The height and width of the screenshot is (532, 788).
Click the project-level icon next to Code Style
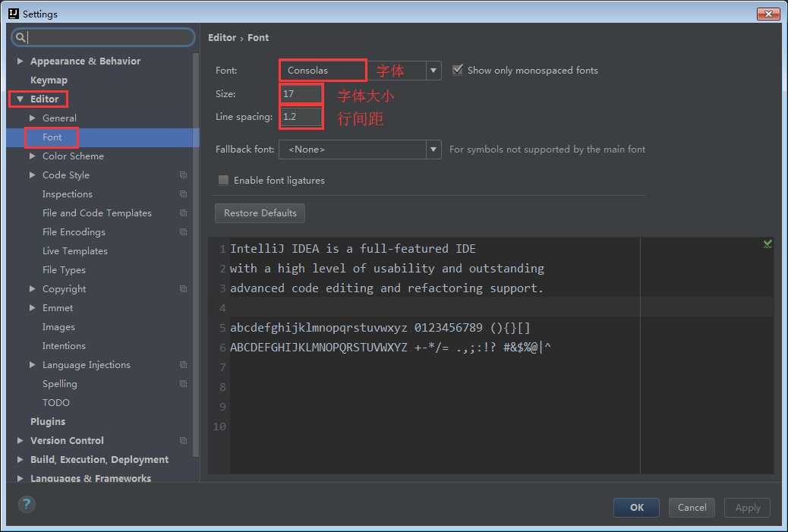[x=184, y=175]
